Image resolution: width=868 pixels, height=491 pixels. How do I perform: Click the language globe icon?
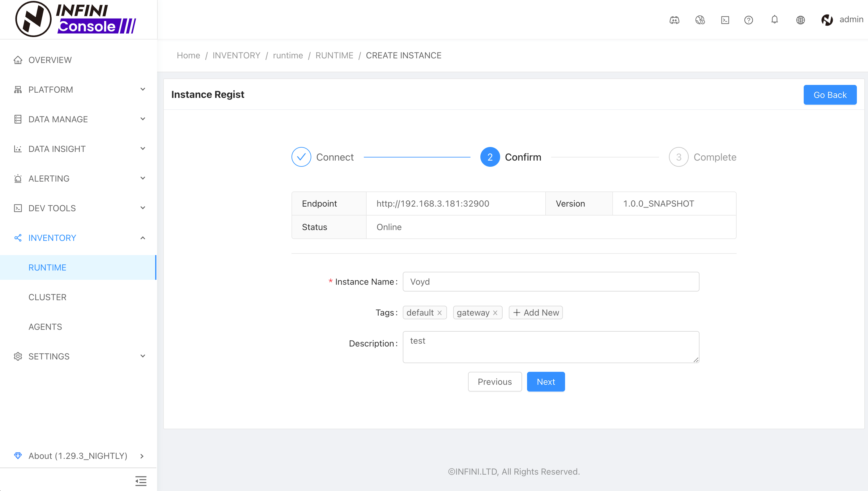800,20
